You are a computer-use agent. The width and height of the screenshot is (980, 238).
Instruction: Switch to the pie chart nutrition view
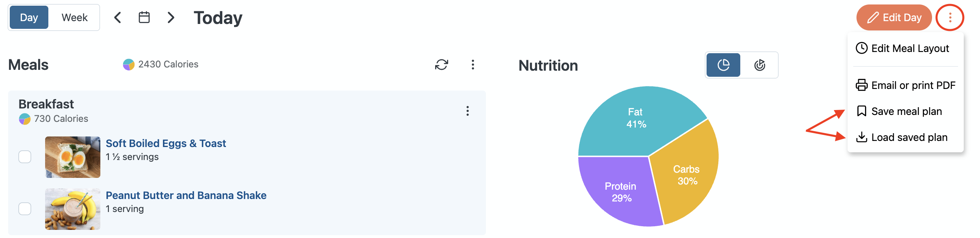(723, 65)
